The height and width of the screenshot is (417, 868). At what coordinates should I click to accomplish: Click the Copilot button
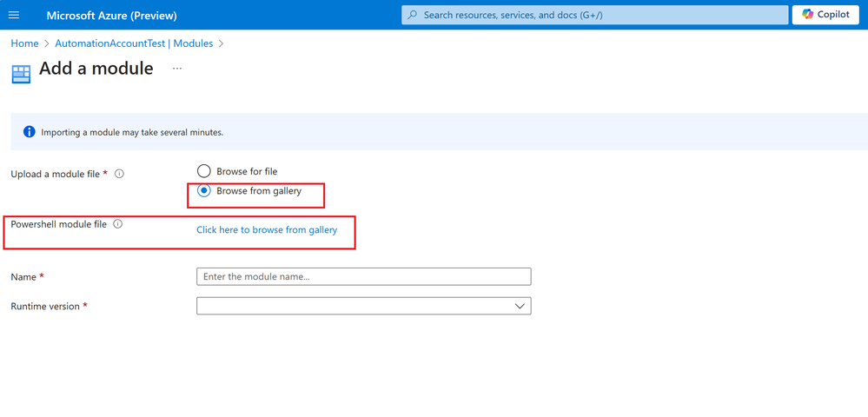[x=825, y=15]
